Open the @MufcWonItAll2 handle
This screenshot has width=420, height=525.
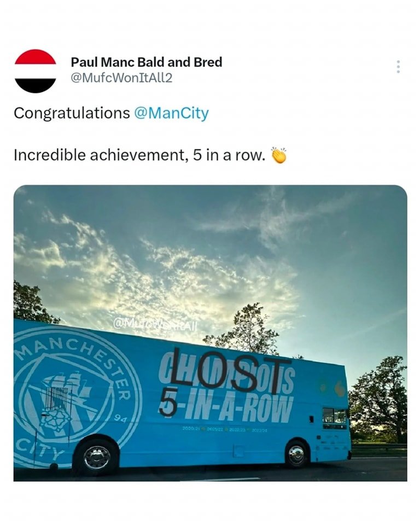[x=121, y=78]
